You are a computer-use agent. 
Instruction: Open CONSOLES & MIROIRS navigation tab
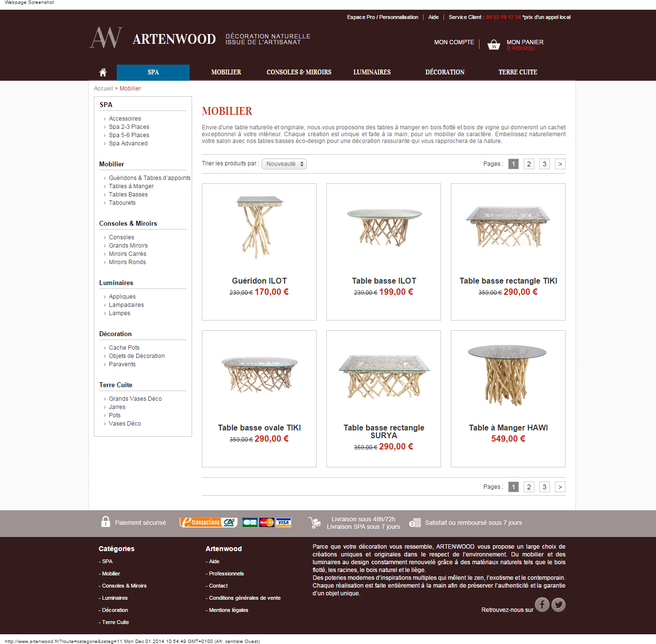click(299, 72)
